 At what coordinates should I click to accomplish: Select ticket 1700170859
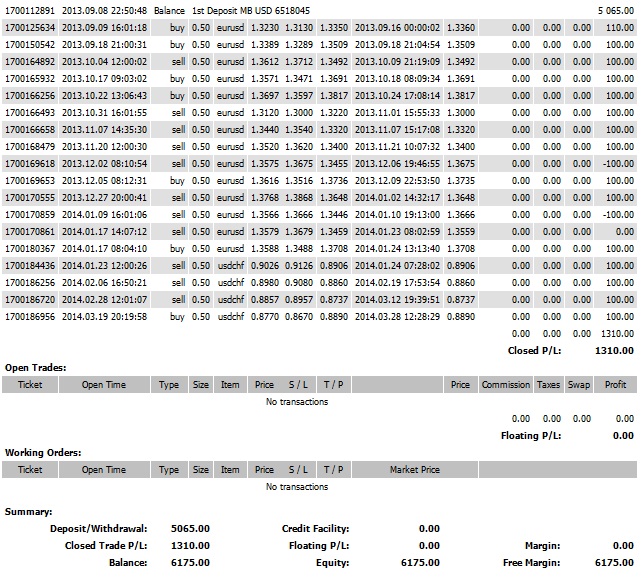tap(30, 215)
